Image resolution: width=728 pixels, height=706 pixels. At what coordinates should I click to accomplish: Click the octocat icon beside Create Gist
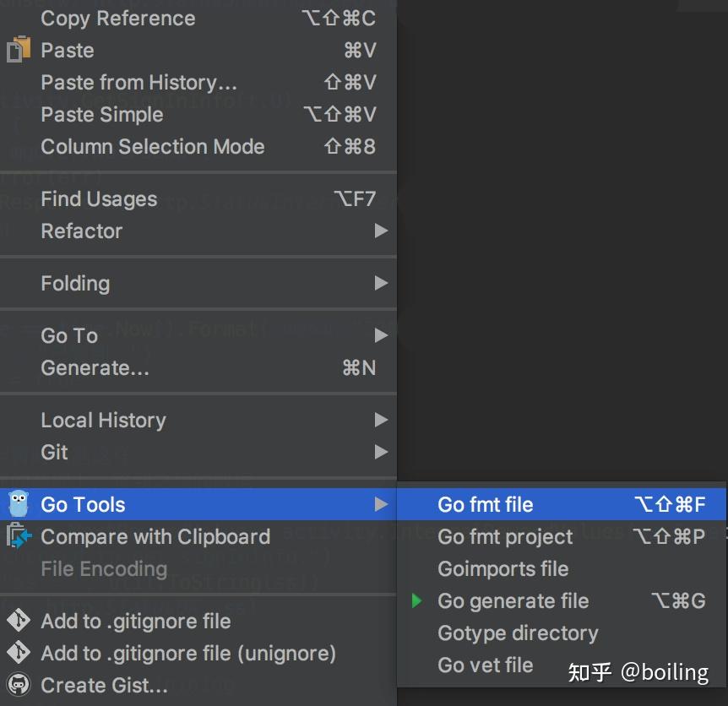(18, 685)
